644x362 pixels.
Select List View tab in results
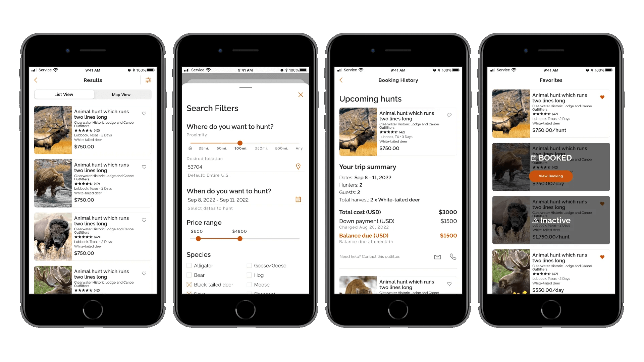64,96
